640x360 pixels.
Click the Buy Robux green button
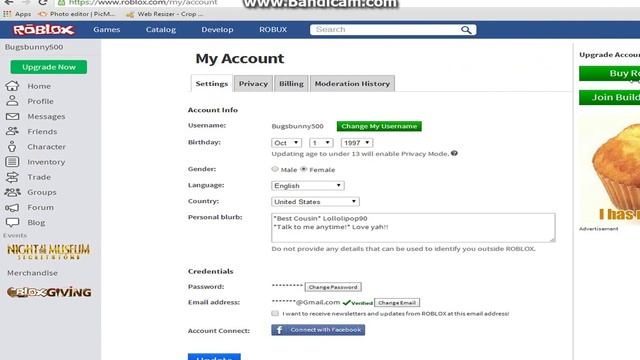click(x=609, y=73)
